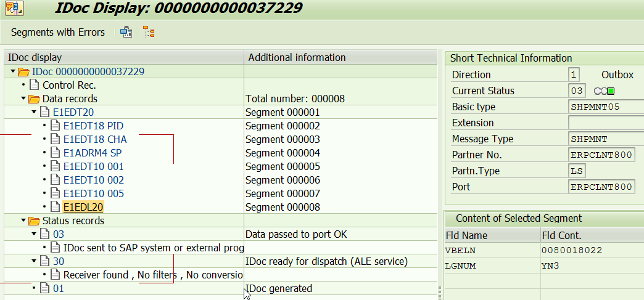Select the E1EDT18 PID segment

pyautogui.click(x=93, y=126)
